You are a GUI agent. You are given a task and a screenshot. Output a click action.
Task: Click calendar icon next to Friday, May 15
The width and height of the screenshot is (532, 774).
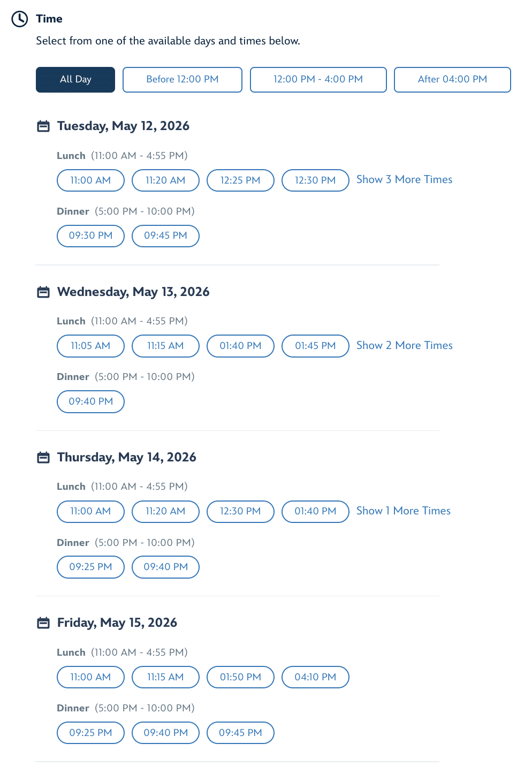tap(43, 623)
